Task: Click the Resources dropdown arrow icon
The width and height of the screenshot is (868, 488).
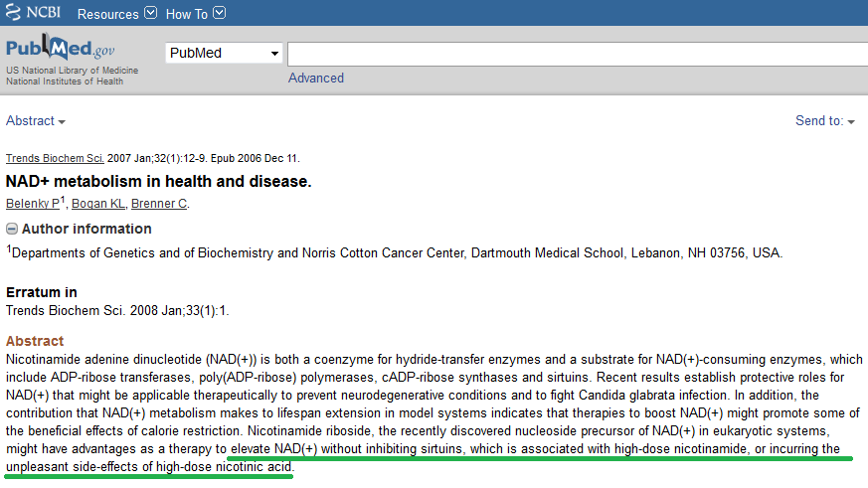Action: (x=150, y=14)
